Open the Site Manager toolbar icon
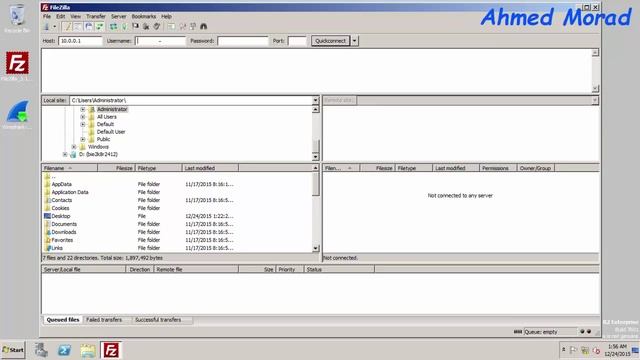Image resolution: width=640 pixels, height=360 pixels. 47,27
